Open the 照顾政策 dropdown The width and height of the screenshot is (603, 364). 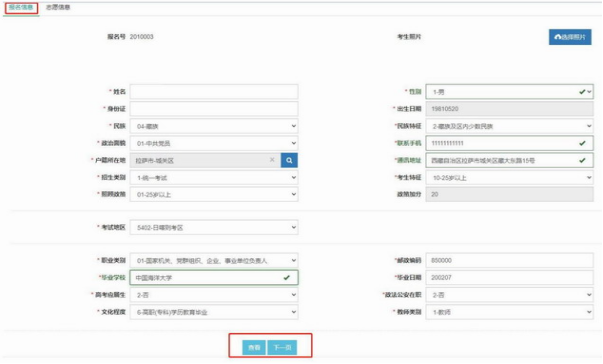214,194
